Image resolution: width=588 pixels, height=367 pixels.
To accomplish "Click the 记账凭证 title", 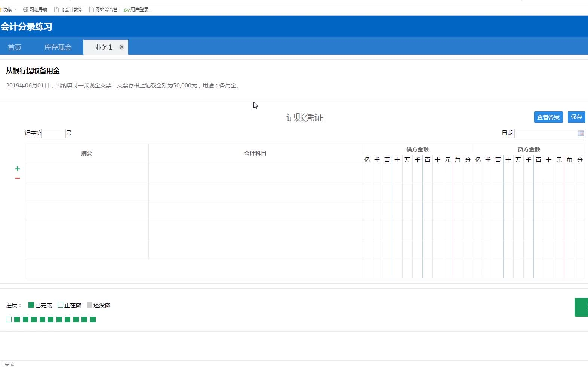I will (305, 117).
